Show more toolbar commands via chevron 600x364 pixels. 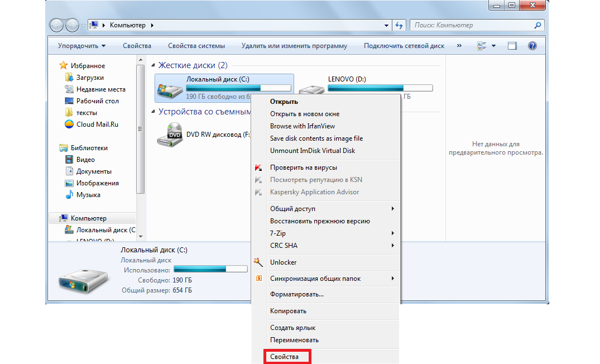point(459,46)
